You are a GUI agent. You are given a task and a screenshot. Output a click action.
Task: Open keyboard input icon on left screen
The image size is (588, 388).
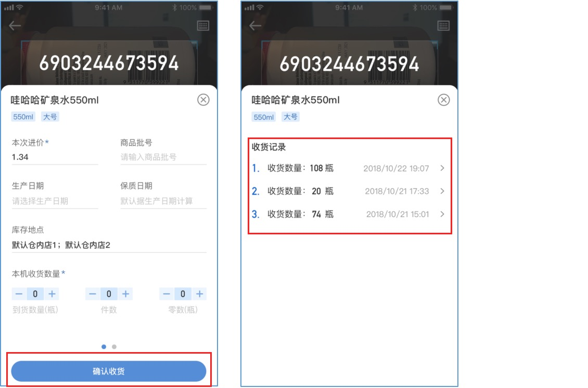coord(203,26)
